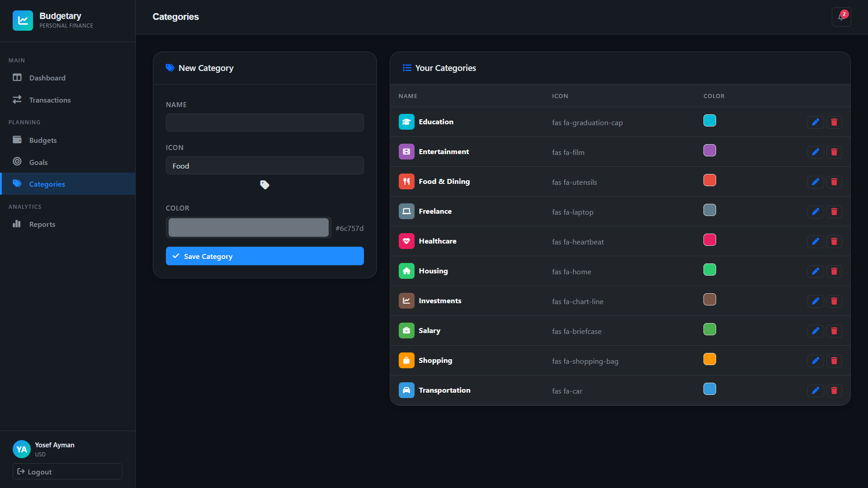
Task: Open Reports analytics page
Action: [x=68, y=224]
